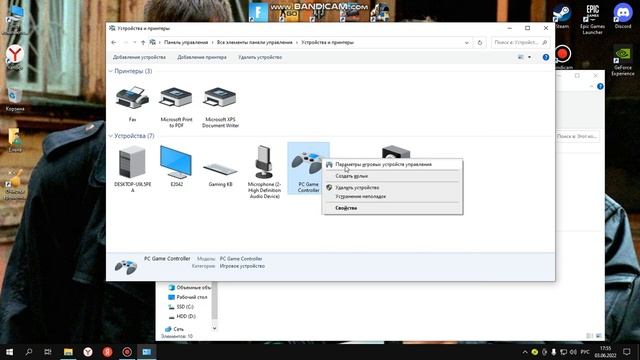Open the Recycle Bin desktop icon
Viewport: 640px width, 360px height.
[15, 100]
